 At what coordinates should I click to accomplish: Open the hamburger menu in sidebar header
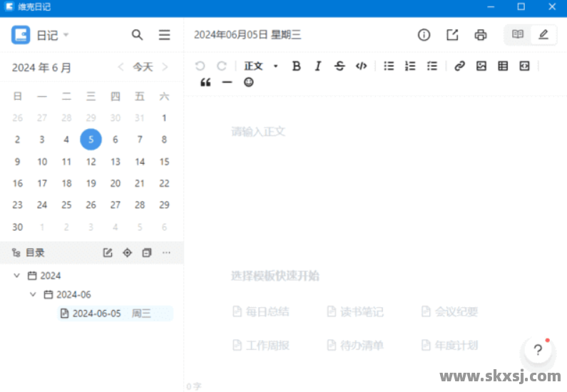[165, 35]
